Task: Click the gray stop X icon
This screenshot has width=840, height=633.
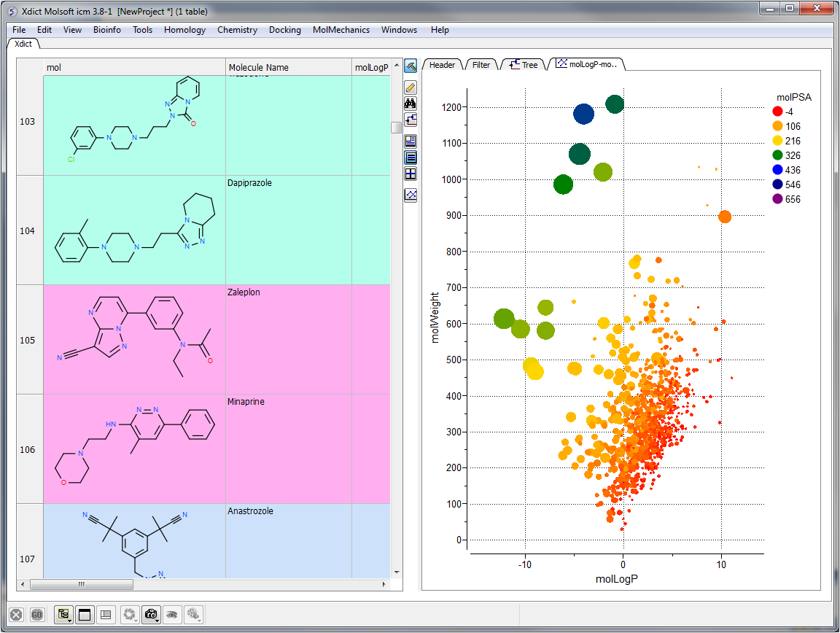Action: [16, 615]
